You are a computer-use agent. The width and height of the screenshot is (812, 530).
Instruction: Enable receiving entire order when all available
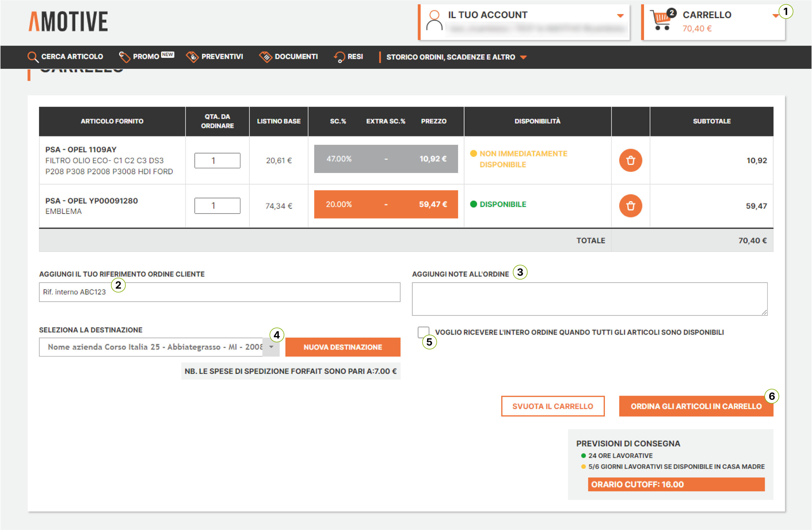[423, 332]
